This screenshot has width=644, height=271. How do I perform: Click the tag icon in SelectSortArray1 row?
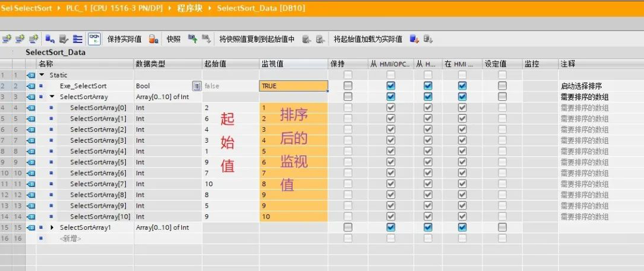(31, 227)
